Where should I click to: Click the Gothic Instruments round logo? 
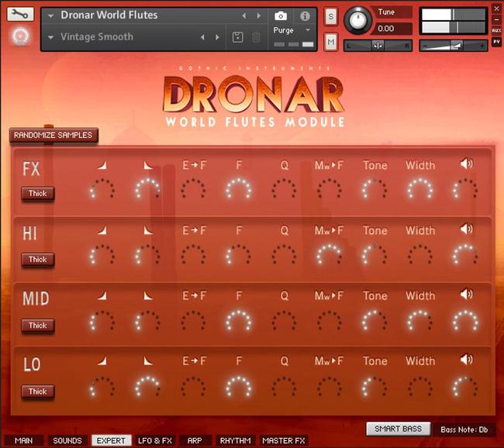[x=20, y=36]
